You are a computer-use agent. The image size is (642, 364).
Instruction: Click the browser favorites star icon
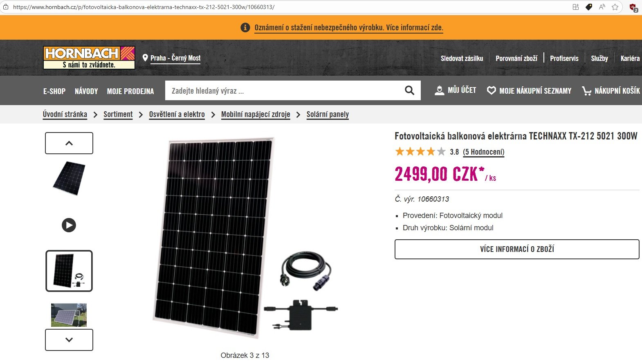[x=615, y=7]
